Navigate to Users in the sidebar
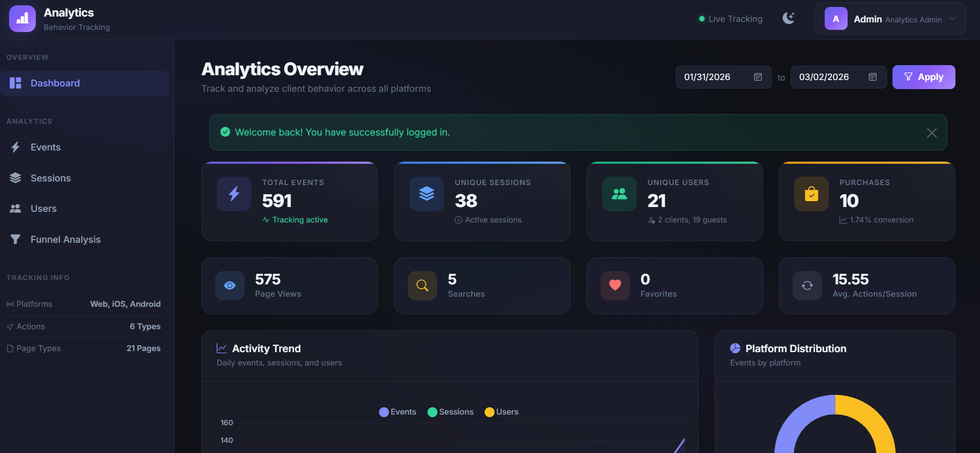Image resolution: width=980 pixels, height=453 pixels. pos(84,209)
